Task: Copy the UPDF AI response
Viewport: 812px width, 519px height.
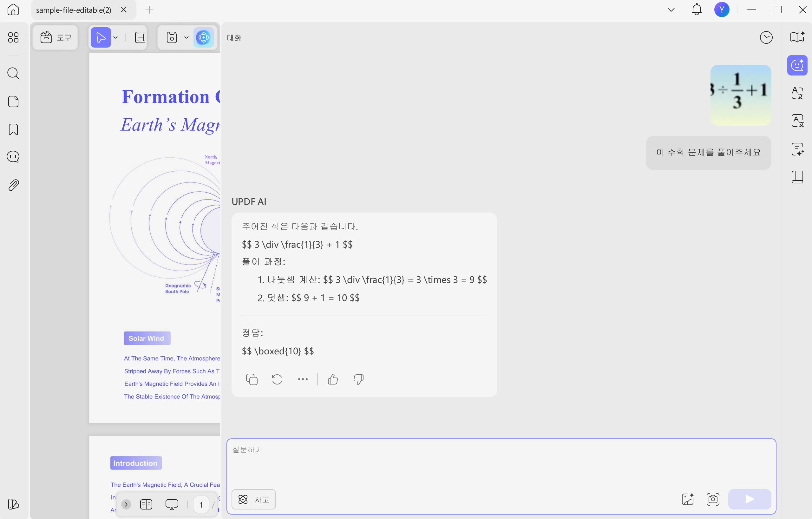Action: pos(252,379)
